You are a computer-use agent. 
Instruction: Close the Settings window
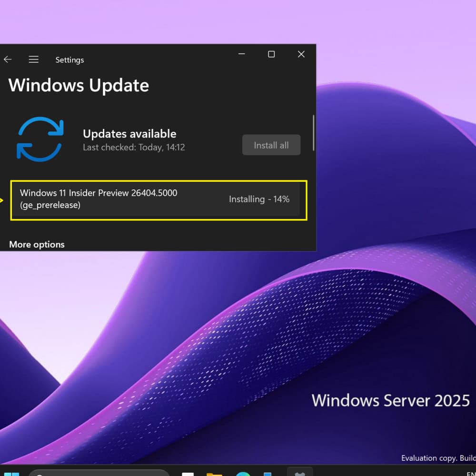point(301,54)
